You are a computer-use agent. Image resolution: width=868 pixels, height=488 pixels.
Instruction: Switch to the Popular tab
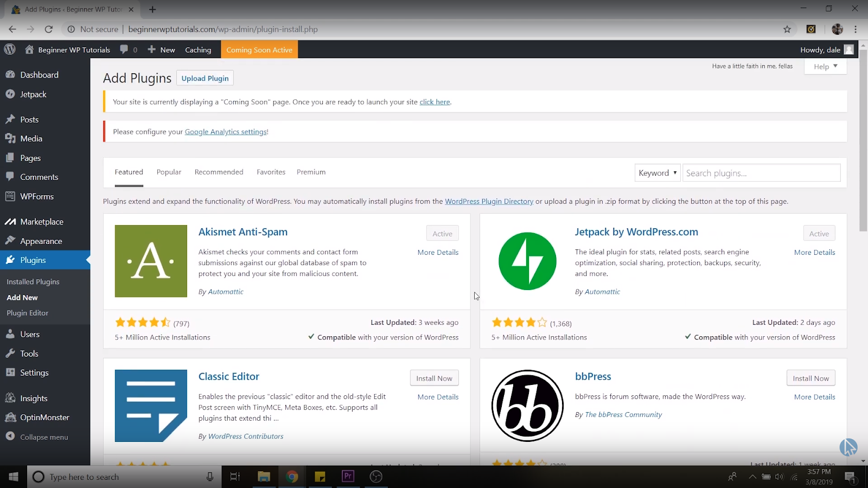169,172
